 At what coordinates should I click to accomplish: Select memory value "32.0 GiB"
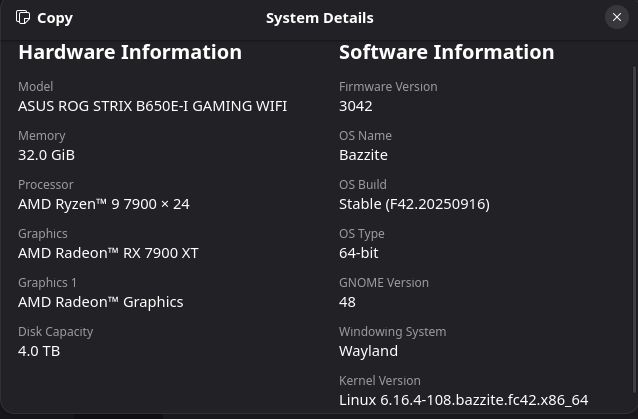(x=46, y=155)
